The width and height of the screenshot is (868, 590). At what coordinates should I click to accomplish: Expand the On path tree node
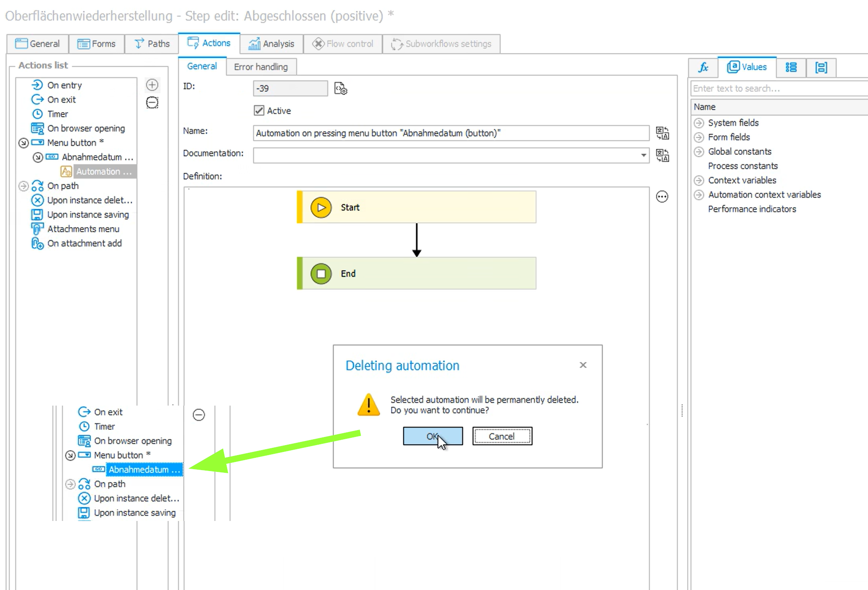tap(24, 186)
